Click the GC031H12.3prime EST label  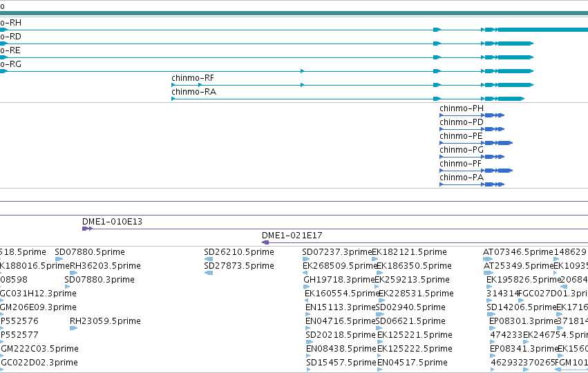(x=38, y=294)
